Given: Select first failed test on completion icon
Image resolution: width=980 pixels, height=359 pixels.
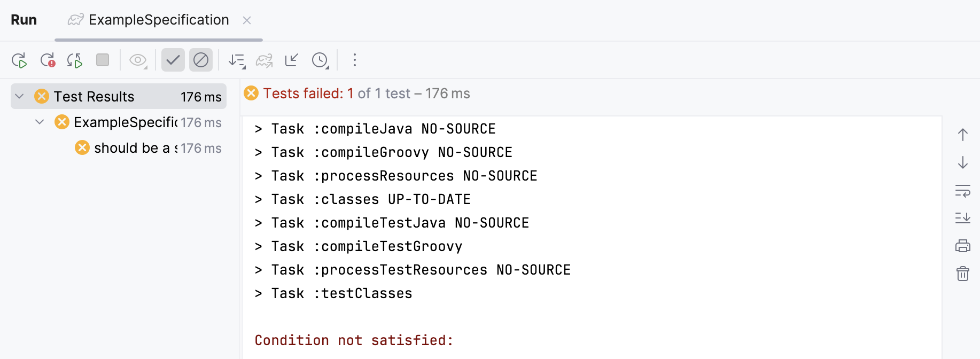Looking at the screenshot, I should pyautogui.click(x=291, y=60).
